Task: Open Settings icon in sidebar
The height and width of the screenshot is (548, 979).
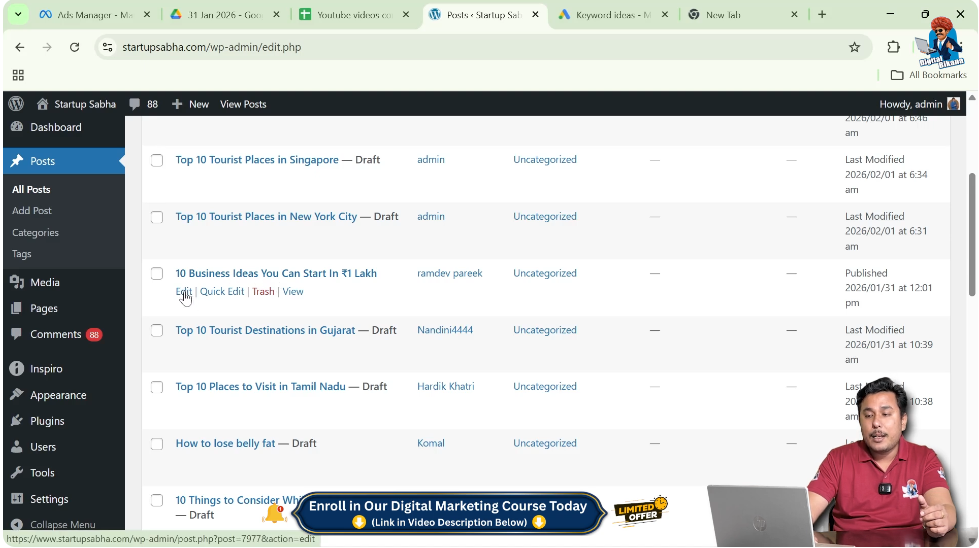Action: coord(17,499)
